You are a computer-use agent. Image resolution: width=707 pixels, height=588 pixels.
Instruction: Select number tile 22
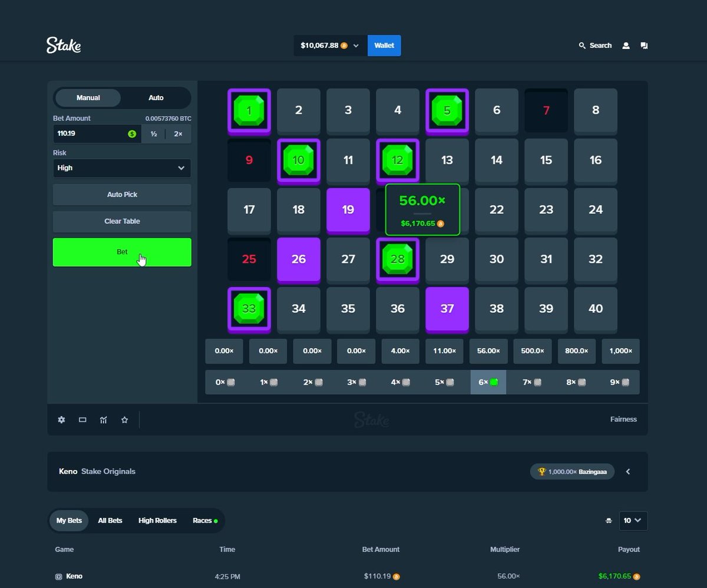(x=497, y=210)
